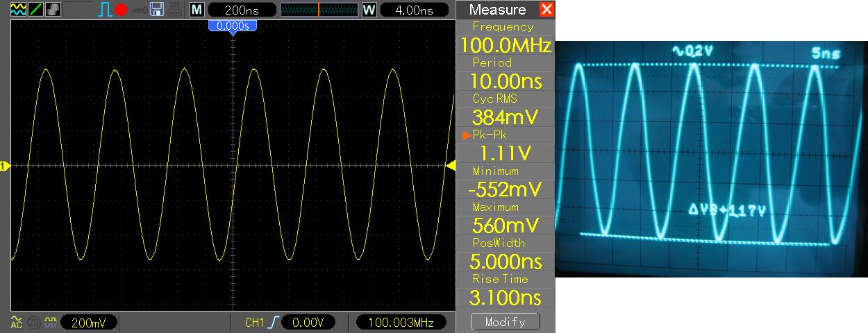Click the 200mV vertical scale value
This screenshot has width=868, height=333.
click(x=88, y=323)
